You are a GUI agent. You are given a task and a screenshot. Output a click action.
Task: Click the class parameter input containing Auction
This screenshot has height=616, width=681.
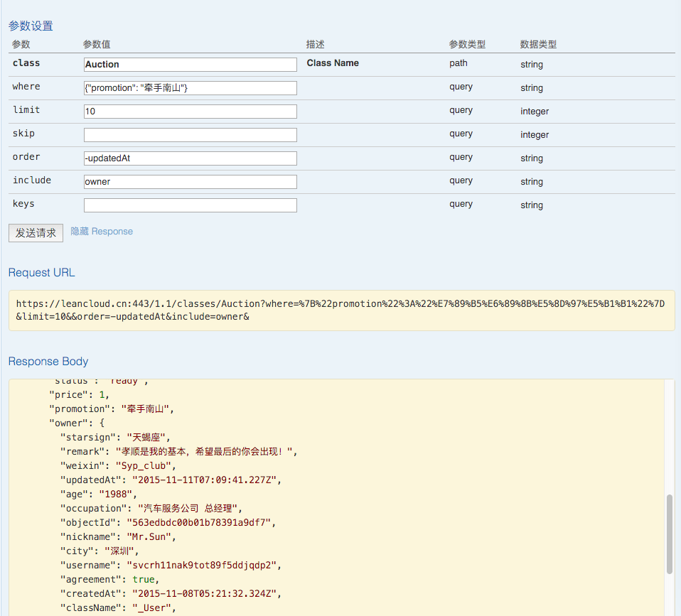coord(191,64)
